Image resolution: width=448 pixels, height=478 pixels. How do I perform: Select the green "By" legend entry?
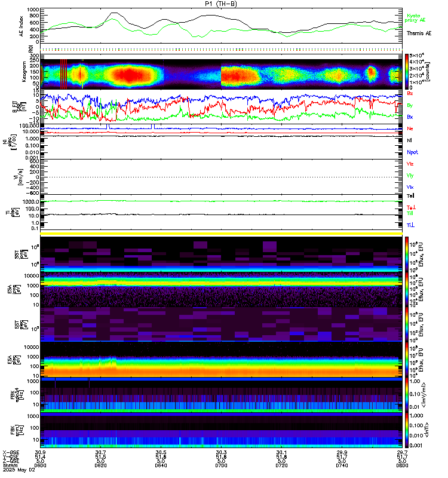(410, 105)
